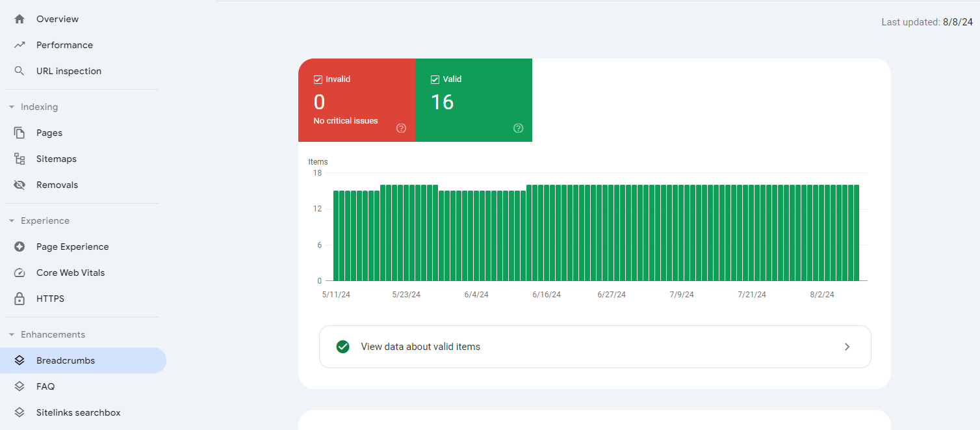The height and width of the screenshot is (430, 980).
Task: Click the 5/11/24 axis date label
Action: coord(336,295)
